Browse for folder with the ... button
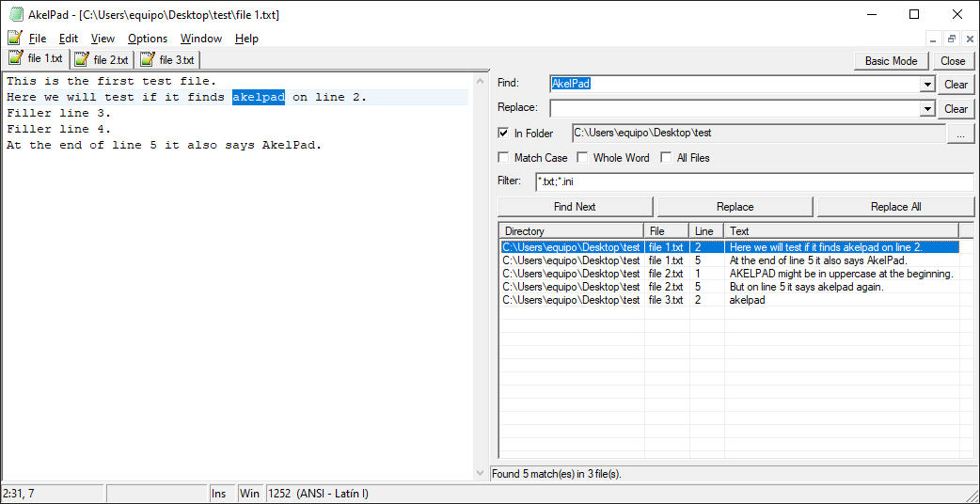 pyautogui.click(x=961, y=134)
